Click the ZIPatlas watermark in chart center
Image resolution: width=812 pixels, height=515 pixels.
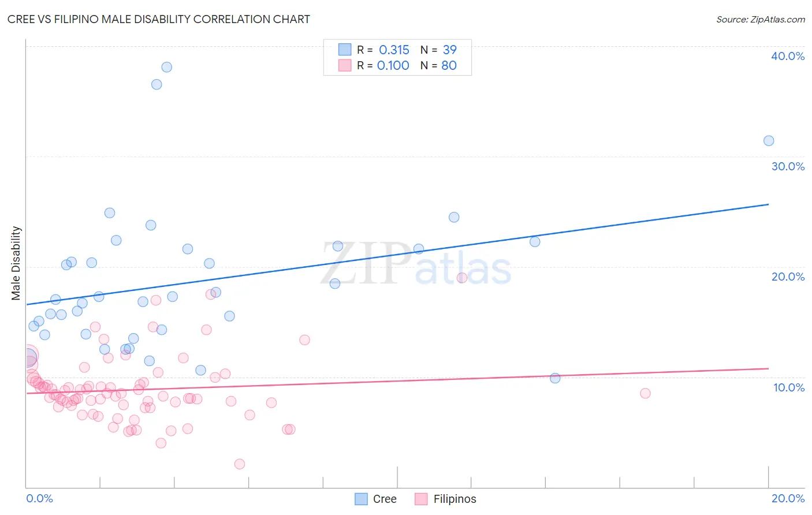[416, 263]
